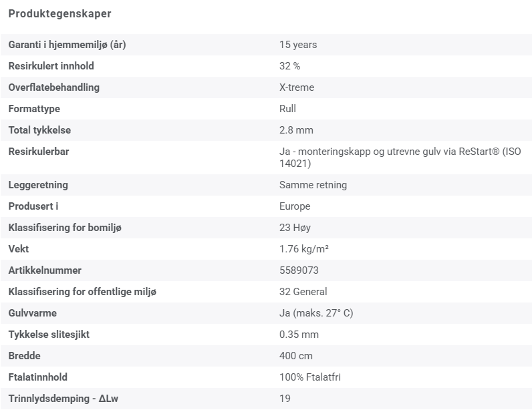Viewport: 532px width, 416px height.
Task: Click Klassifisering for offentlige miljø label
Action: (x=82, y=292)
